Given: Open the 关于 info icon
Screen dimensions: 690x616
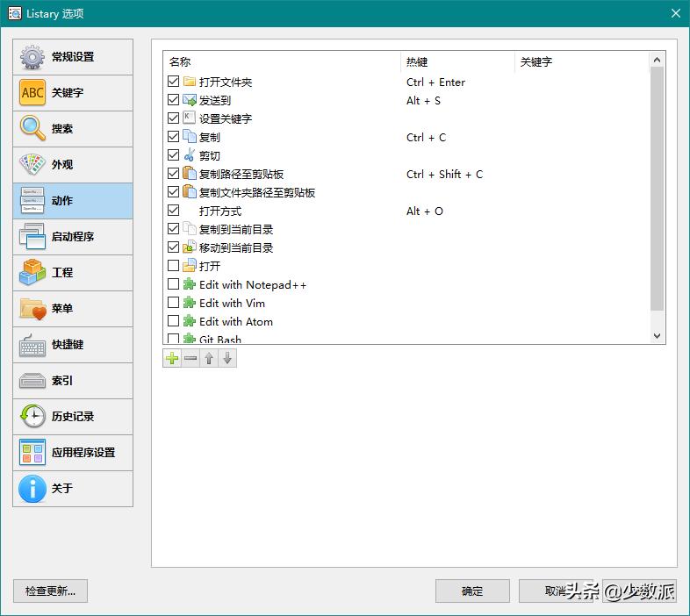Looking at the screenshot, I should click(32, 489).
